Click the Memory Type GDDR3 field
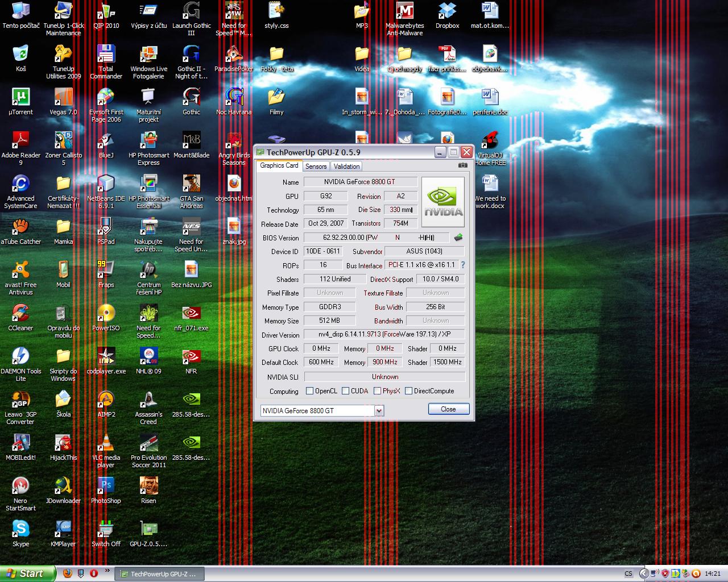This screenshot has width=728, height=582. pos(330,307)
